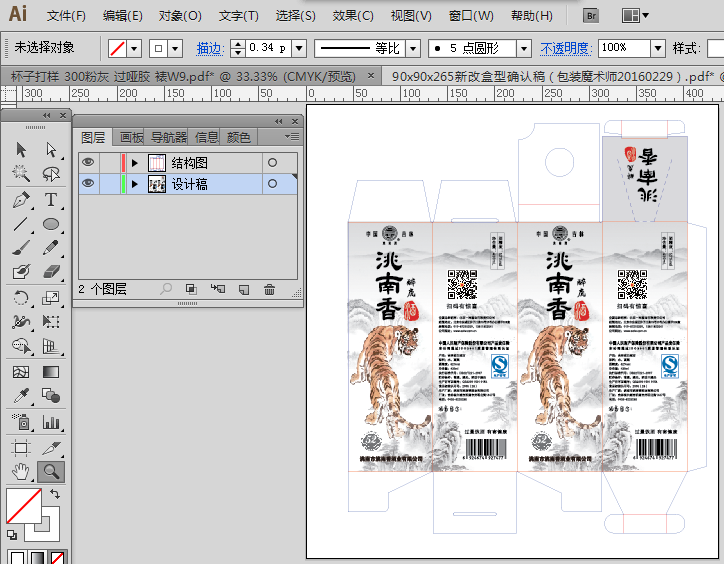Select the Selection (black arrow) tool

click(x=21, y=150)
